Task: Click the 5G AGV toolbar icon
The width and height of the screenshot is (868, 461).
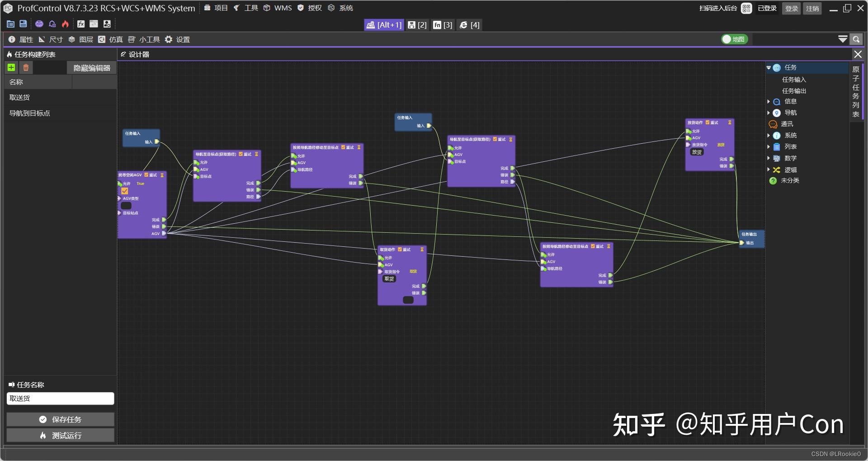Action: [x=39, y=24]
